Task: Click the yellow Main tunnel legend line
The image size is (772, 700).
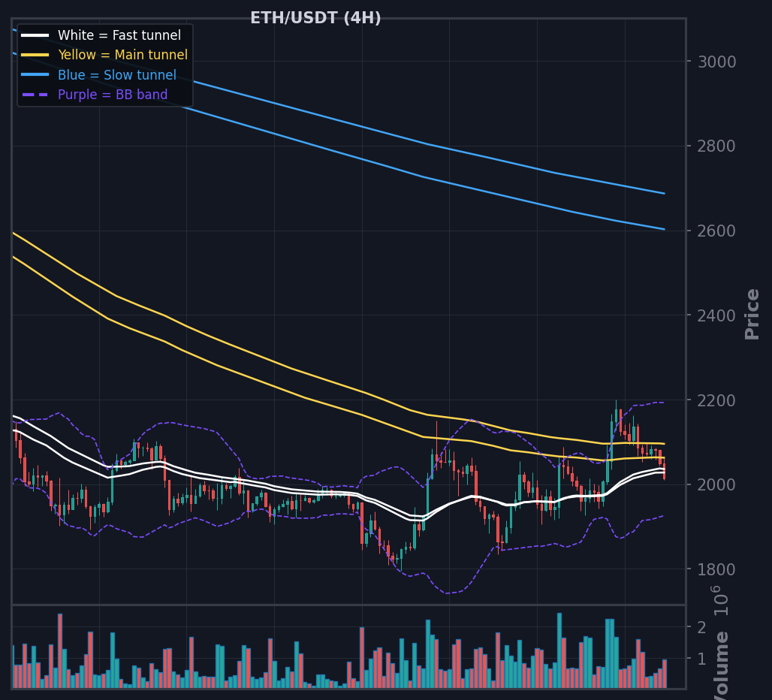Action: (35, 55)
